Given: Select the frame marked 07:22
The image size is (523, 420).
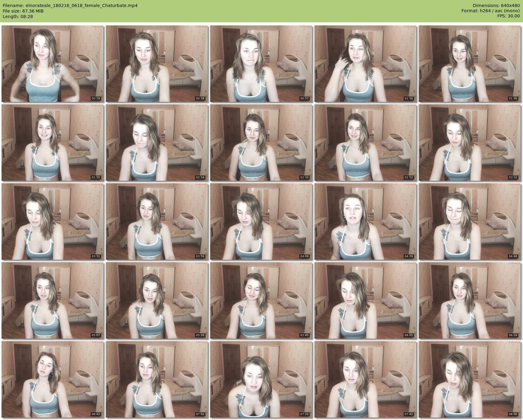Looking at the screenshot, I should (261, 379).
